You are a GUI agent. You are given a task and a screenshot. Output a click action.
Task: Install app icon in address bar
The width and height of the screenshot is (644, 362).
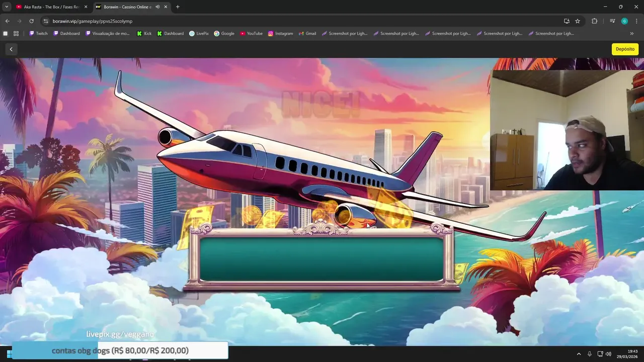click(567, 21)
